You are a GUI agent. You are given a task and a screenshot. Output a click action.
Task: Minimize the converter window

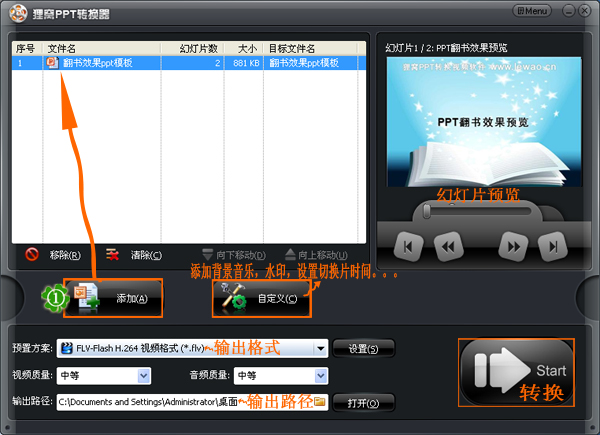[569, 11]
